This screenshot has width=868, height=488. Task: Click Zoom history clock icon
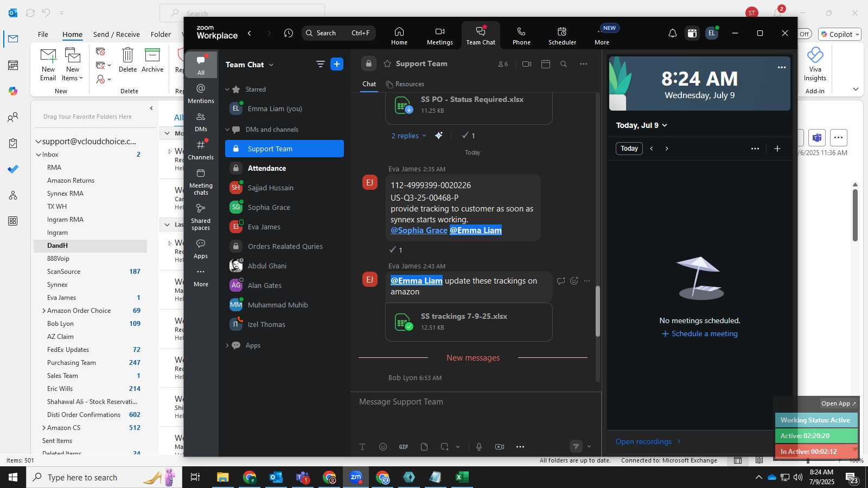289,33
